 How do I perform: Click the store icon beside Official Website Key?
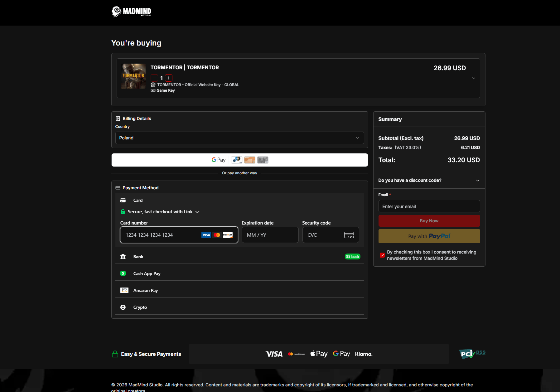[153, 85]
